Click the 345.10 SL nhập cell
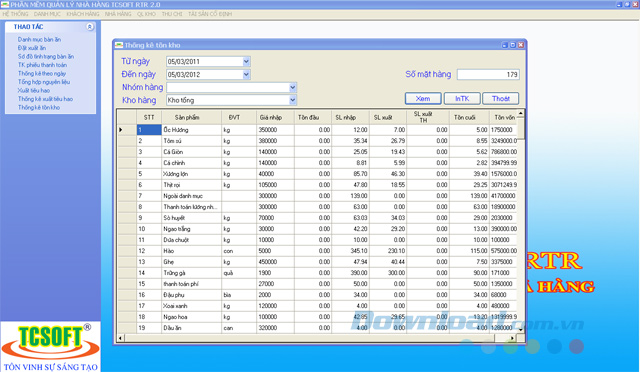Screen dimensions: 640x372 350,251
